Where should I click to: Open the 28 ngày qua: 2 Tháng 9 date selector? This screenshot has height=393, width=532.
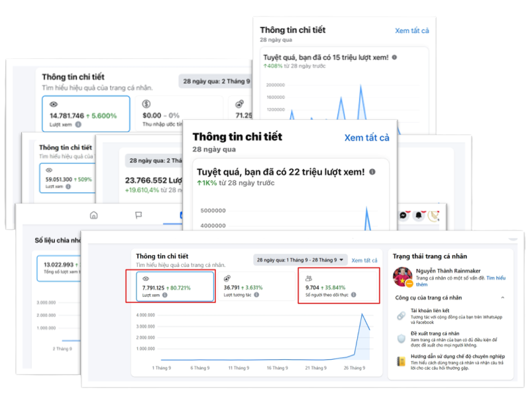[215, 82]
